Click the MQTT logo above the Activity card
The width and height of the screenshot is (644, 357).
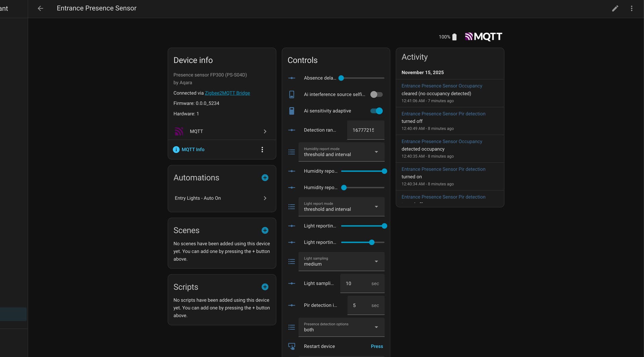click(x=483, y=37)
